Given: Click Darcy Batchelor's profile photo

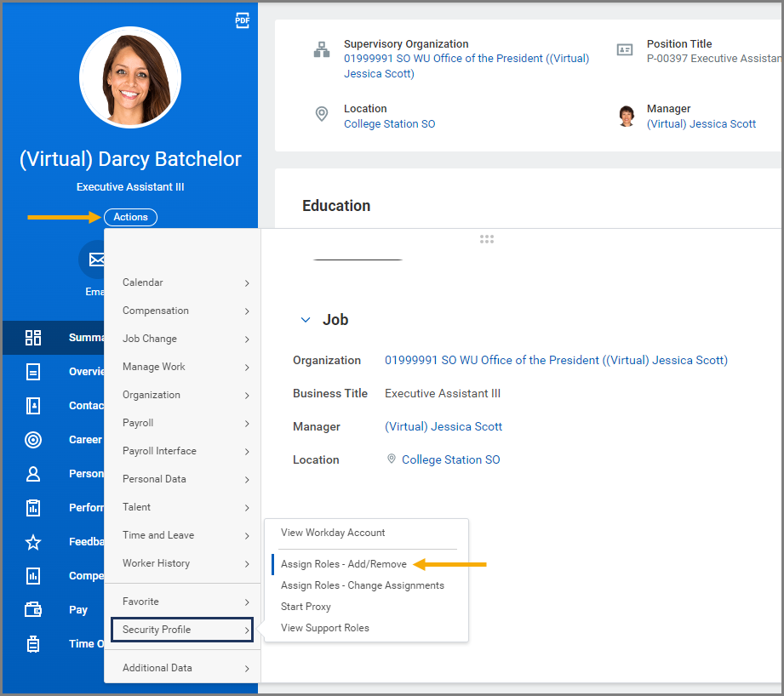Looking at the screenshot, I should click(130, 77).
